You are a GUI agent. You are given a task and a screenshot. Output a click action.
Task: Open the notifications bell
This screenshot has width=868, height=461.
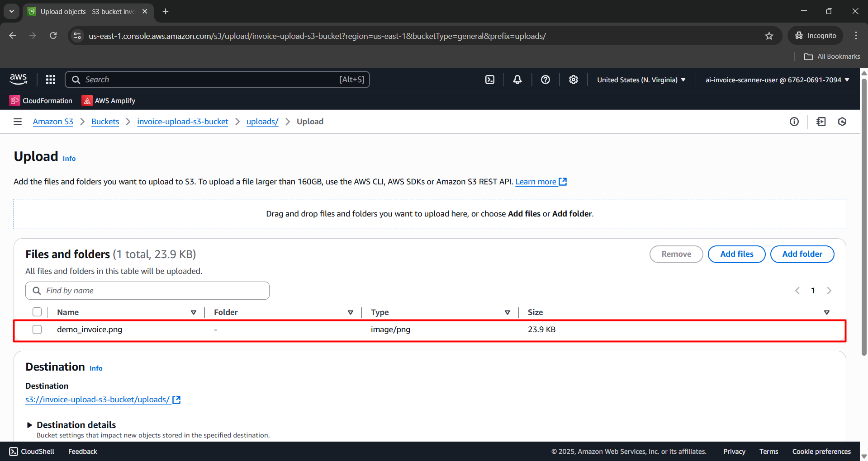coord(517,80)
